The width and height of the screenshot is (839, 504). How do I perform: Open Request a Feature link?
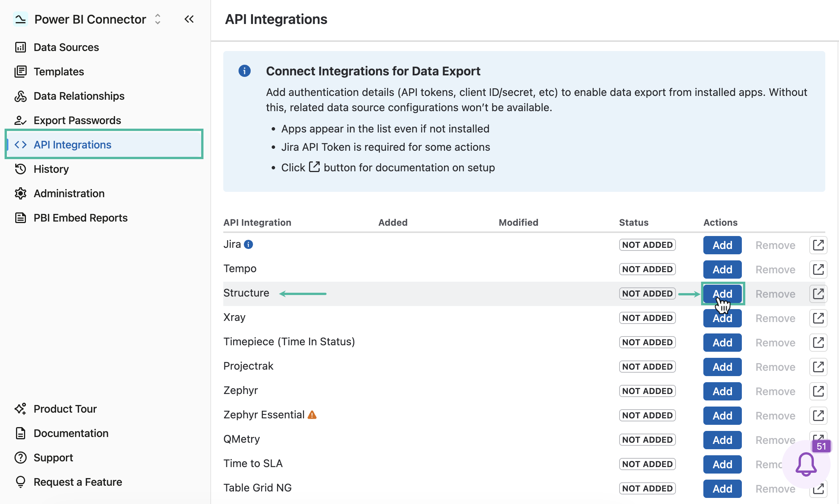click(78, 482)
